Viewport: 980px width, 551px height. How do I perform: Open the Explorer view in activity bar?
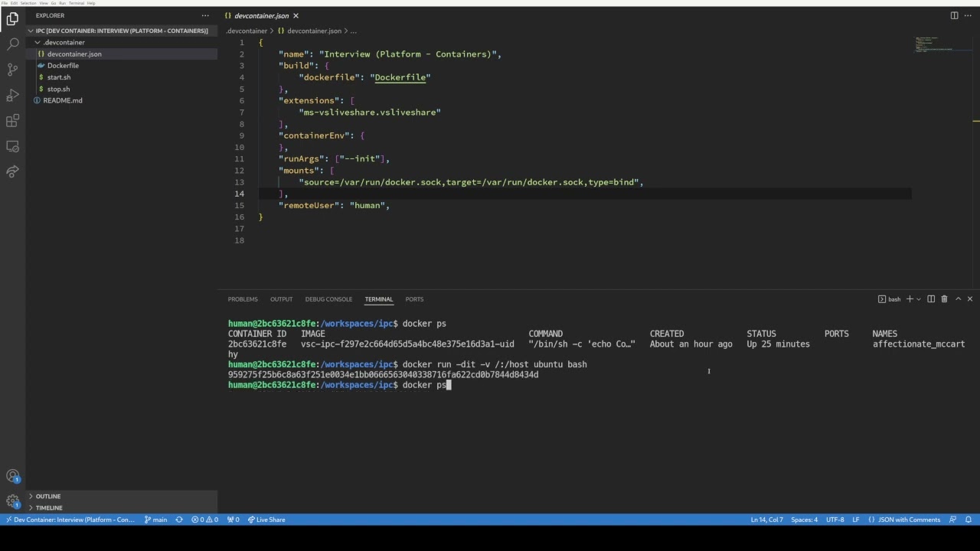[x=12, y=18]
